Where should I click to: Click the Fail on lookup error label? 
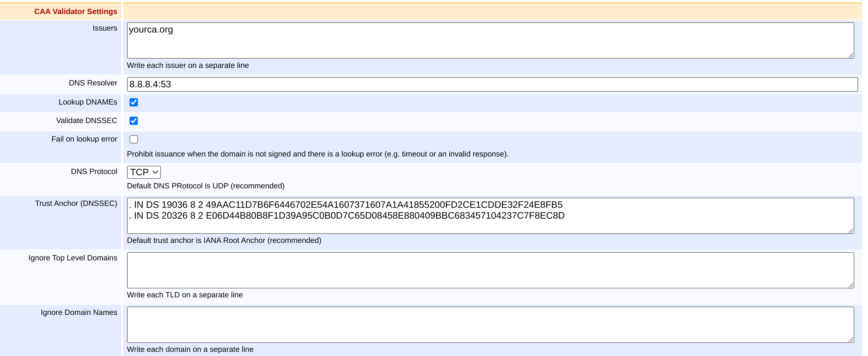click(84, 139)
